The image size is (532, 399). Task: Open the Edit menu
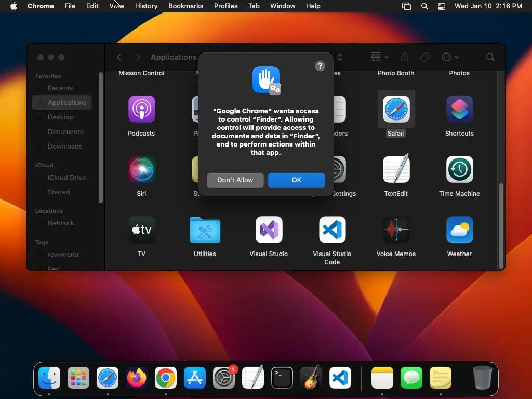(92, 6)
